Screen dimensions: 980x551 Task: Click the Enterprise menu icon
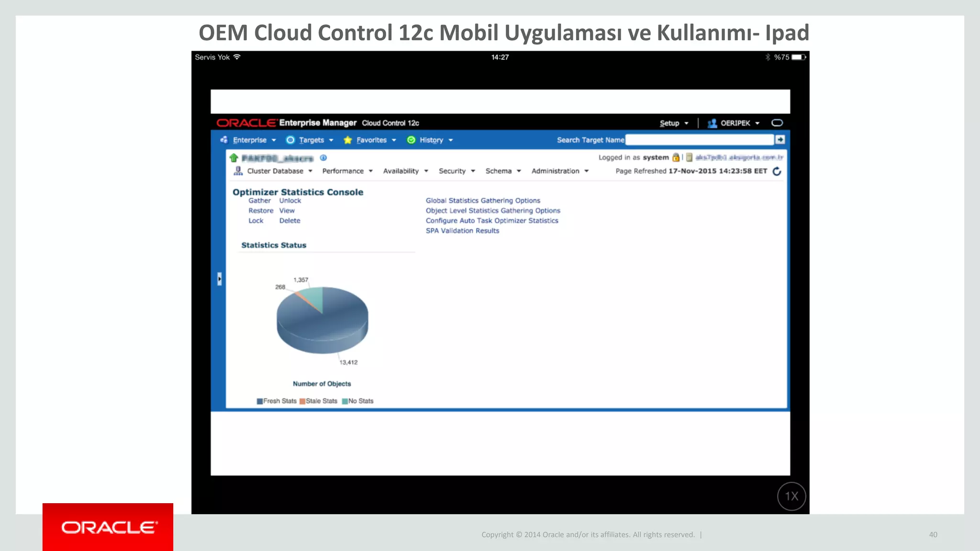coord(224,140)
